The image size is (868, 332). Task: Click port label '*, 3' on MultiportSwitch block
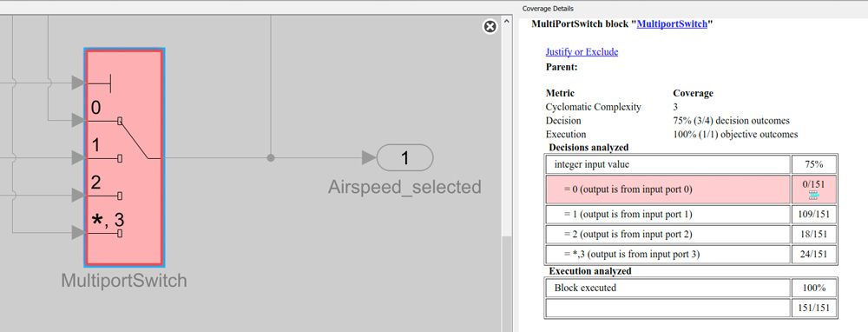(x=108, y=220)
